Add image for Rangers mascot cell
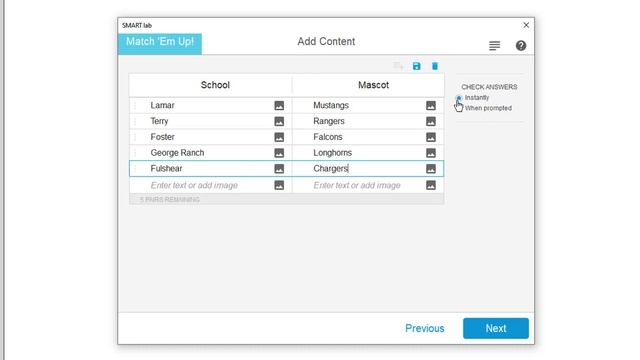This screenshot has height=360, width=640. tap(431, 122)
